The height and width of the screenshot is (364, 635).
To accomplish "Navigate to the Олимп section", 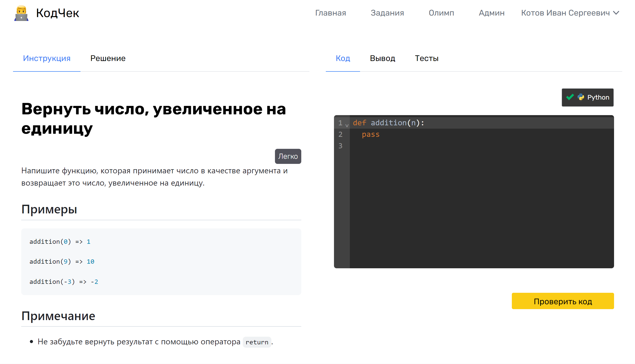I will pos(441,13).
